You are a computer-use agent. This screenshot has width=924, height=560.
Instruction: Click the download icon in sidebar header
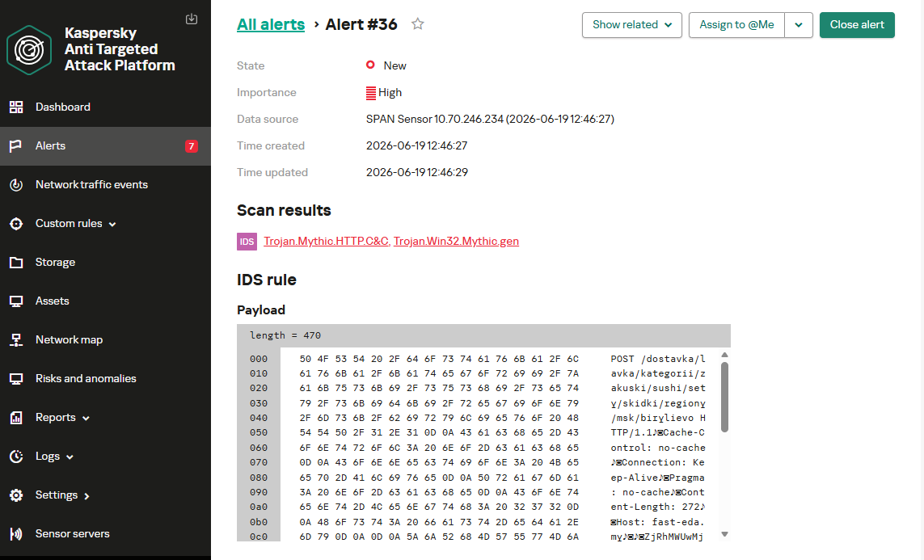192,19
